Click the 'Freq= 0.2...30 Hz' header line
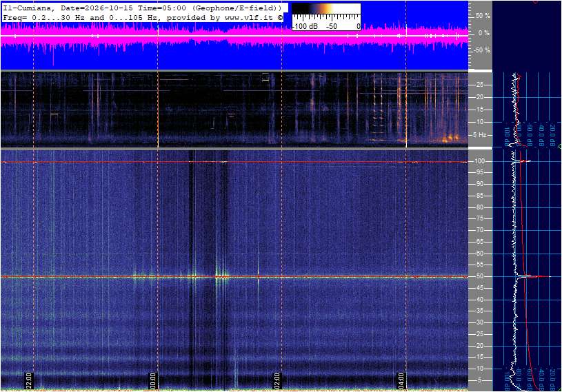Screen dimensions: 562x392 [x=143, y=17]
